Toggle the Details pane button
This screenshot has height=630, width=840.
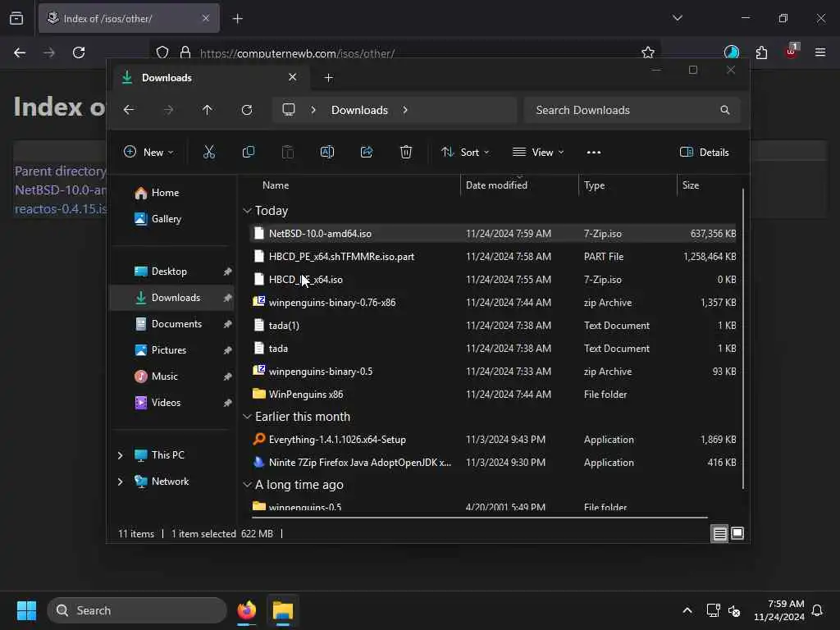(x=704, y=152)
